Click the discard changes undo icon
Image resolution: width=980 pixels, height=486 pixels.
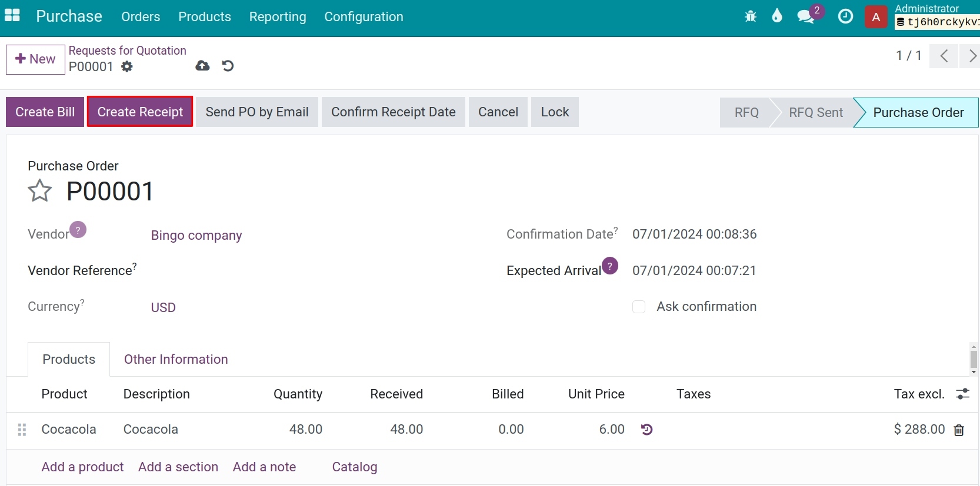tap(228, 66)
